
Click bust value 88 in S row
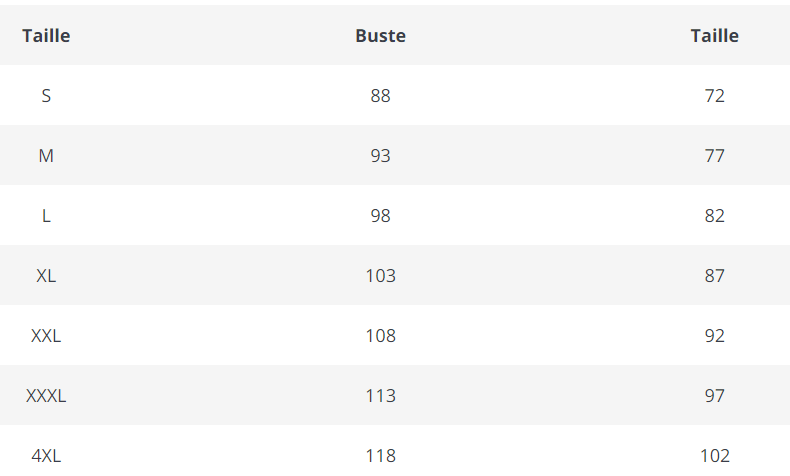click(380, 96)
